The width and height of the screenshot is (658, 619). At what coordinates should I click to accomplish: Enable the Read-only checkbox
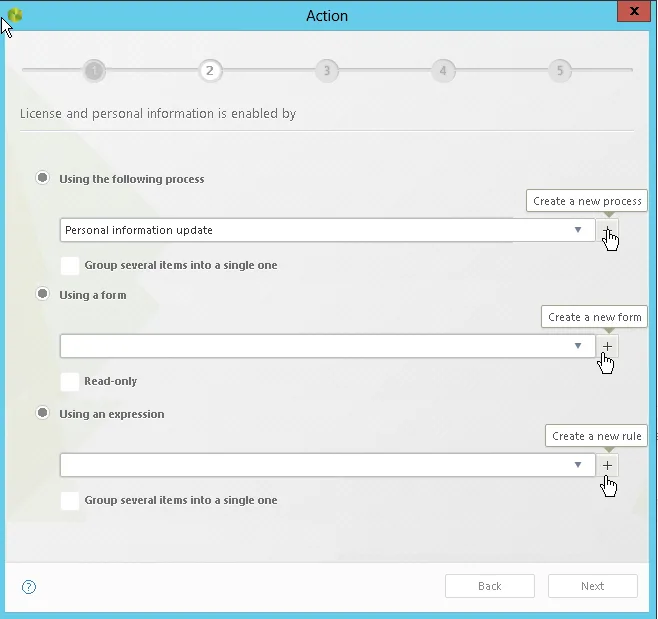(x=70, y=381)
